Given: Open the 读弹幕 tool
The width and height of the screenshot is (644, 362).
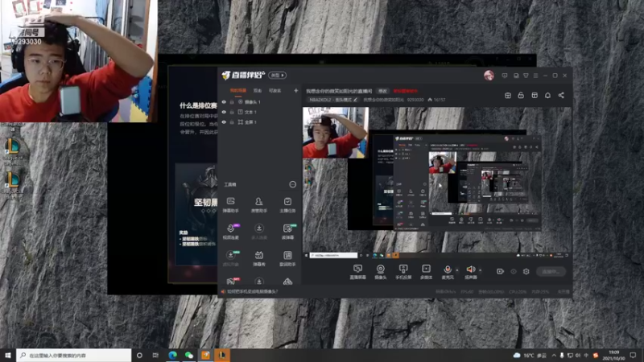Looking at the screenshot, I should [x=287, y=232].
